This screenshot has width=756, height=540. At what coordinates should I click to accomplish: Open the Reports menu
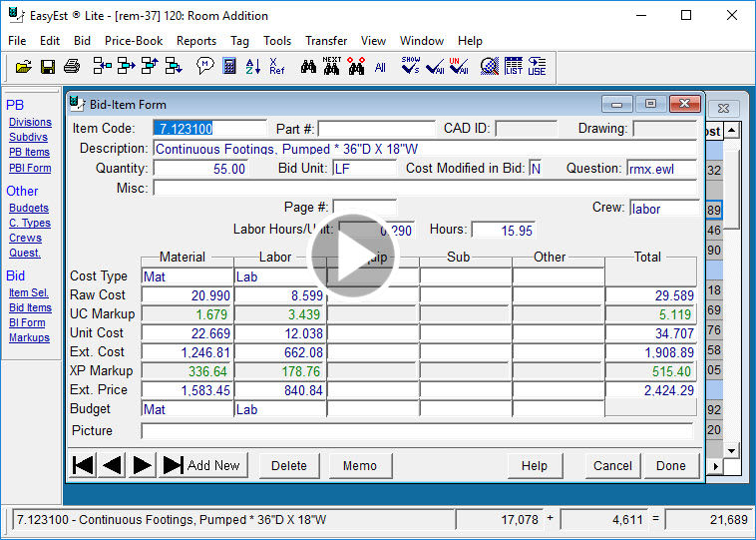[x=196, y=41]
